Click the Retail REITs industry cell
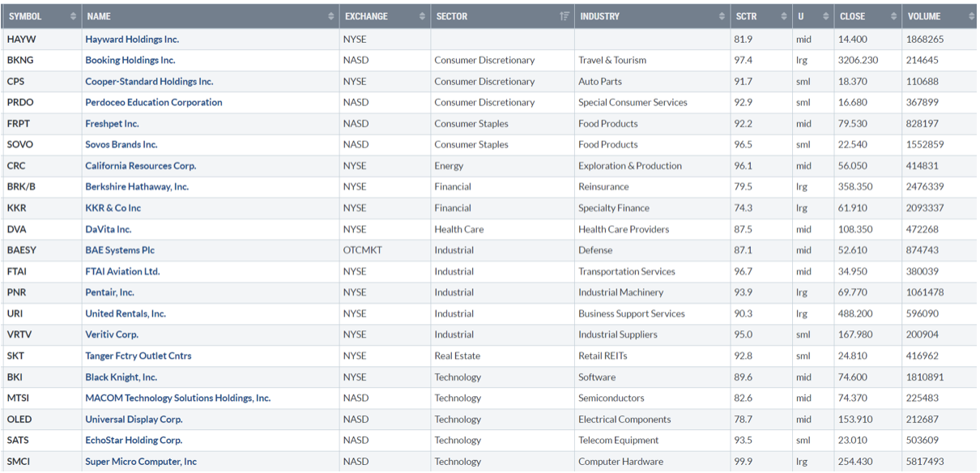980x473 pixels. click(x=603, y=356)
